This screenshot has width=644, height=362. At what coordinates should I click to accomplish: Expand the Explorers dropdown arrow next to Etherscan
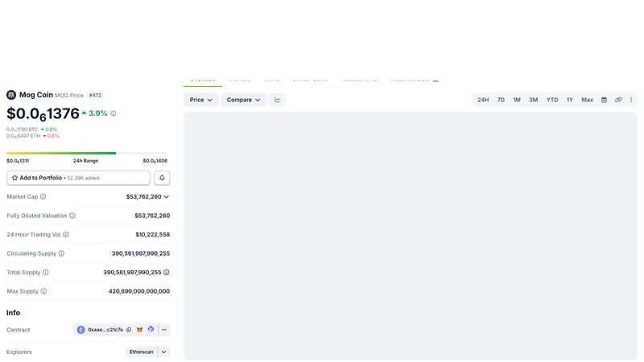tap(164, 352)
